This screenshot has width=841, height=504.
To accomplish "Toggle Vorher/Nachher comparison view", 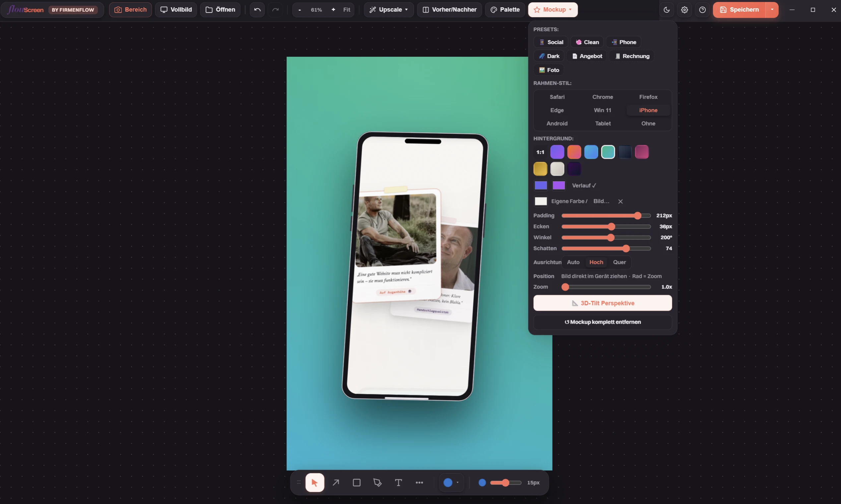I will tap(449, 10).
